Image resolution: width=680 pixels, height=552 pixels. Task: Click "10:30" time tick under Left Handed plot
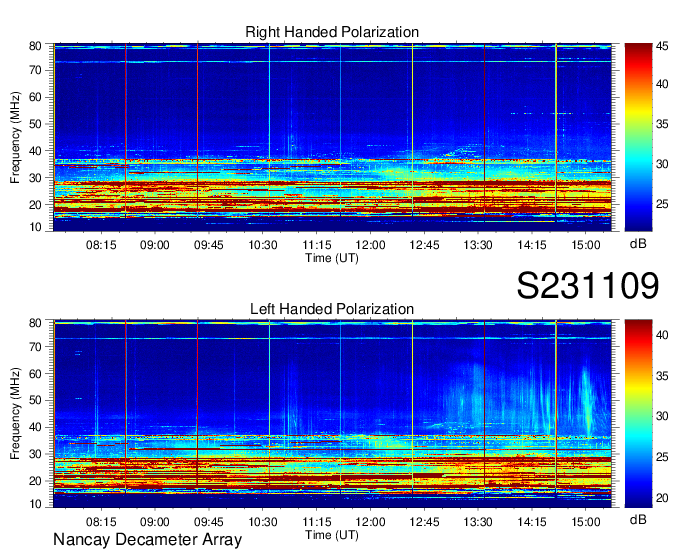(263, 522)
